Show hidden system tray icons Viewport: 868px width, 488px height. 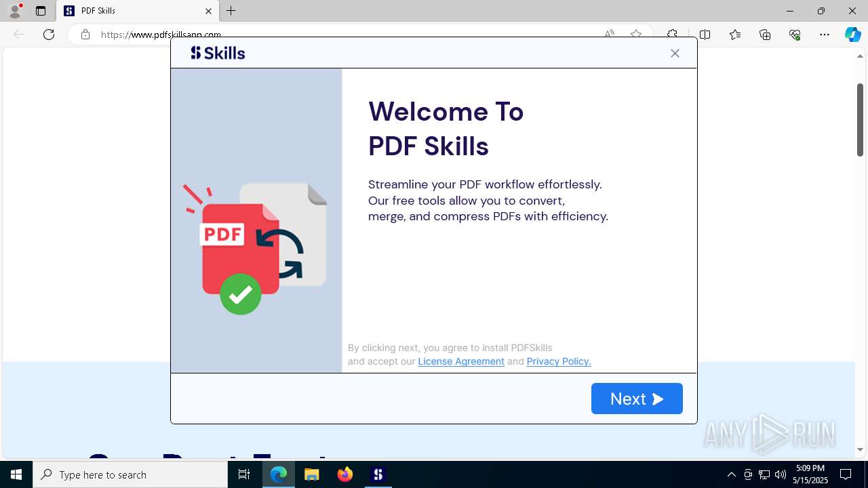tap(732, 474)
